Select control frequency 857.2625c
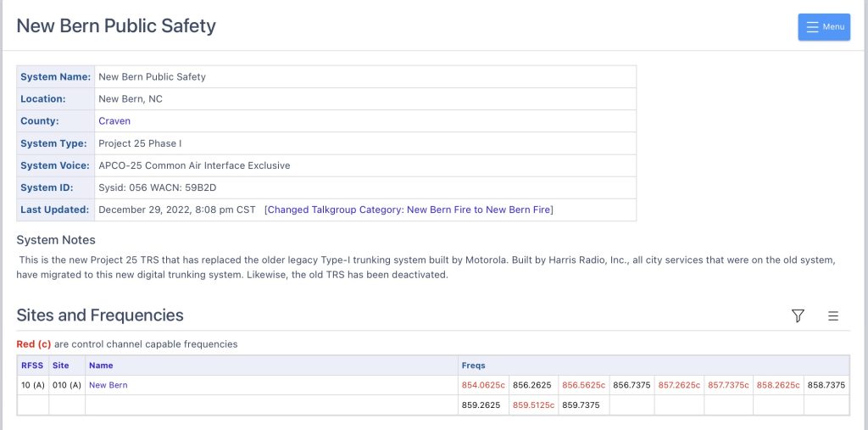This screenshot has height=430, width=868. (x=679, y=385)
